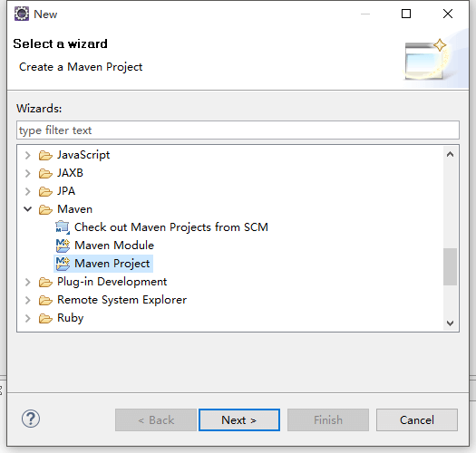
Task: Select the Plug-in Development label
Action: point(112,282)
